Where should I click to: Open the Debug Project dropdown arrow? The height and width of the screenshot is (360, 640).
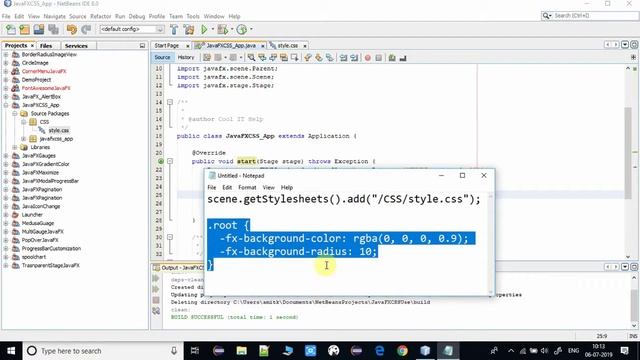click(232, 29)
